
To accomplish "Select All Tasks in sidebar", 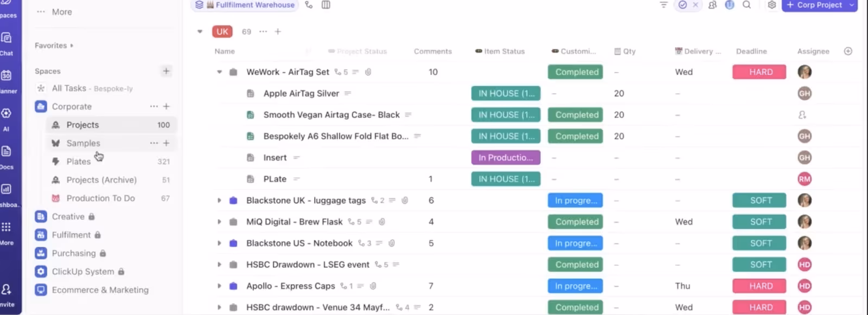I will 103,88.
